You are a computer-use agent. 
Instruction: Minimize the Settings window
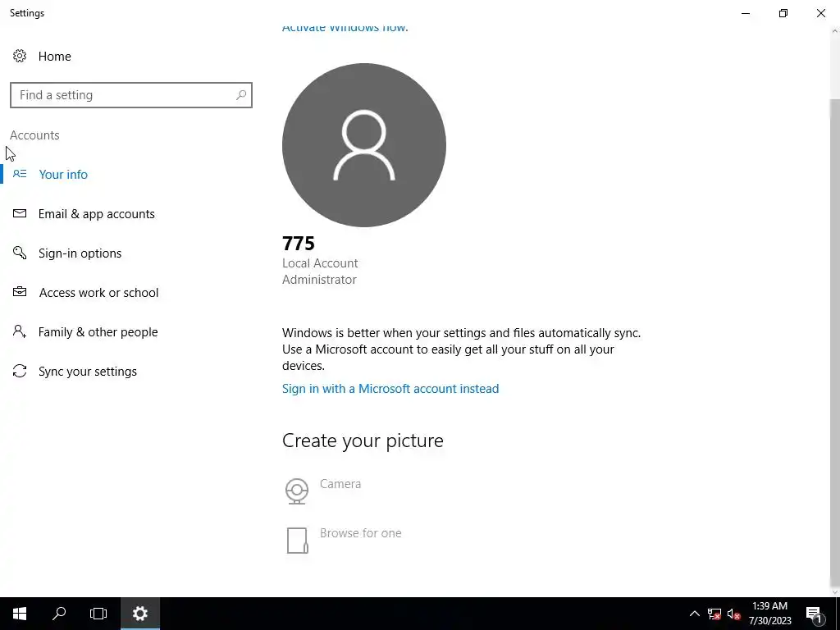(746, 13)
